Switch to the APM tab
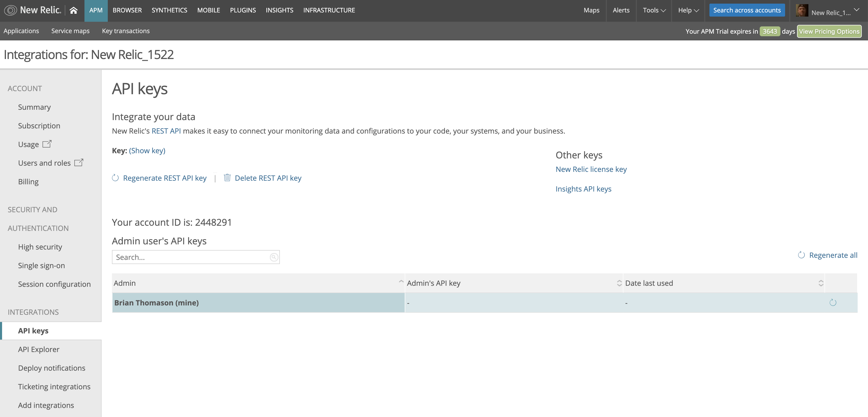Viewport: 868px width, 417px height. pyautogui.click(x=96, y=10)
